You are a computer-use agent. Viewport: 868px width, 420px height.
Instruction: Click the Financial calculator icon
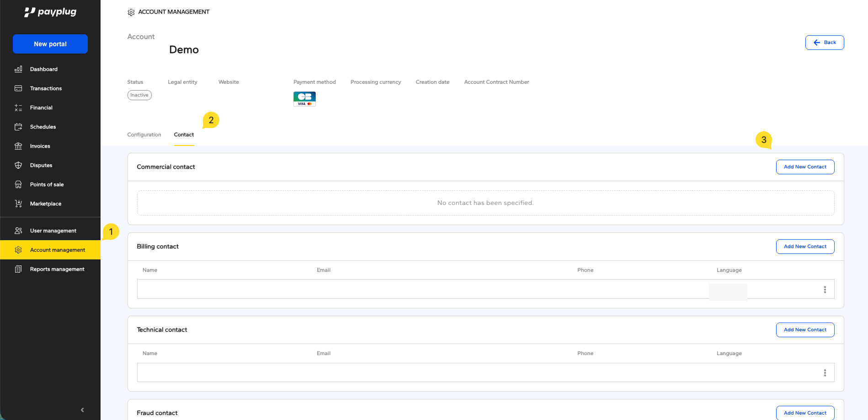(18, 108)
